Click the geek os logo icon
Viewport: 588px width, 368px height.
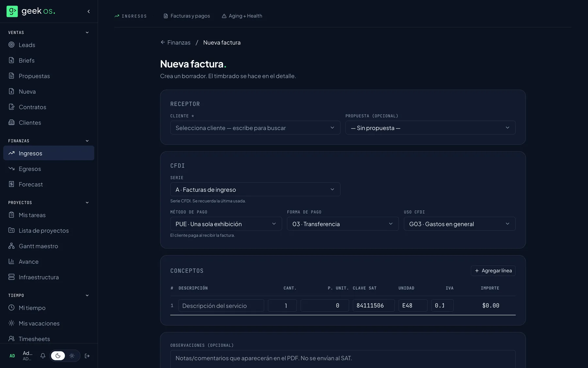(12, 11)
